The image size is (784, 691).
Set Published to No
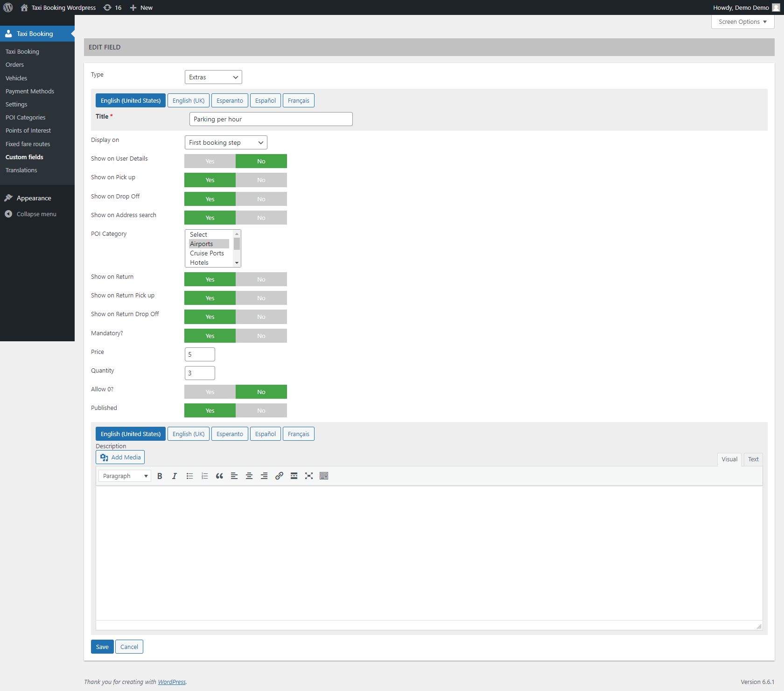click(261, 410)
